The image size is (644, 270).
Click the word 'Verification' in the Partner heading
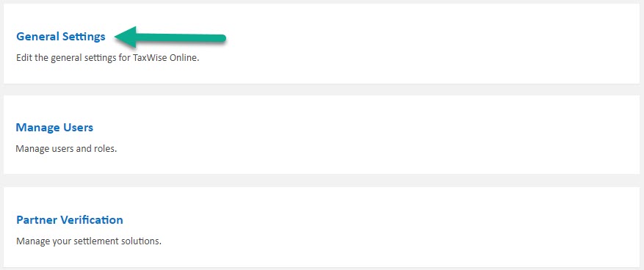(x=92, y=219)
